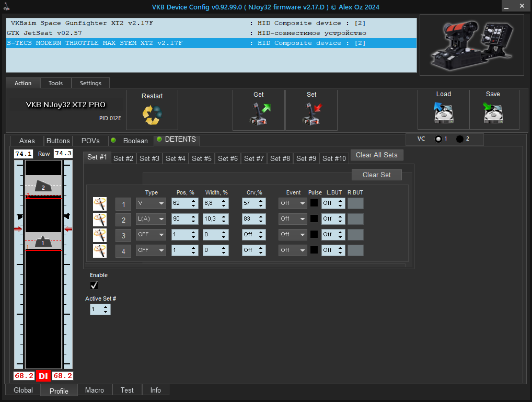Open the Event dropdown for detent 2
Image resolution: width=532 pixels, height=402 pixels.
click(293, 219)
